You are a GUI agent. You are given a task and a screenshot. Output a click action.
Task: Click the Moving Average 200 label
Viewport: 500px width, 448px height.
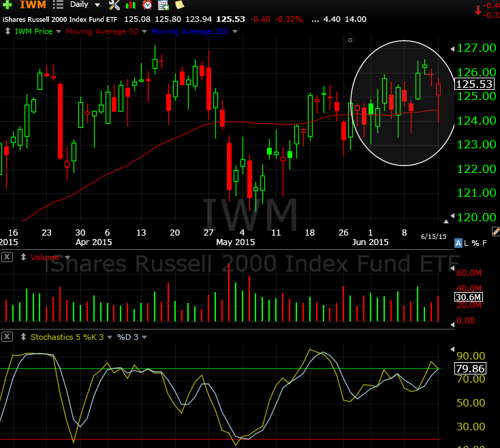tap(190, 31)
